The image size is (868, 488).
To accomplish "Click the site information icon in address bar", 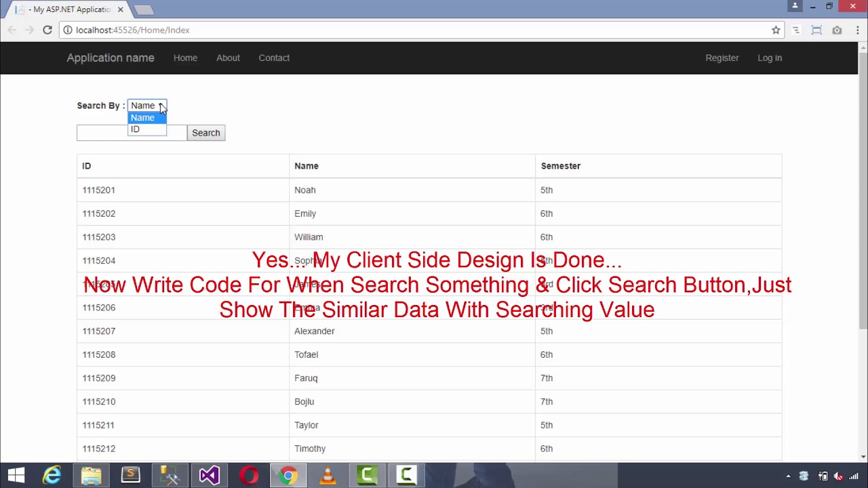I will point(67,30).
